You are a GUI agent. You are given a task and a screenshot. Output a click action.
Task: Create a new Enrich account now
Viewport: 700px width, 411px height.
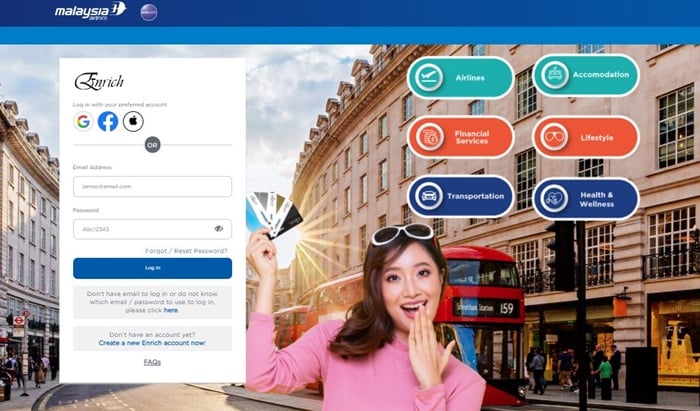(x=152, y=343)
